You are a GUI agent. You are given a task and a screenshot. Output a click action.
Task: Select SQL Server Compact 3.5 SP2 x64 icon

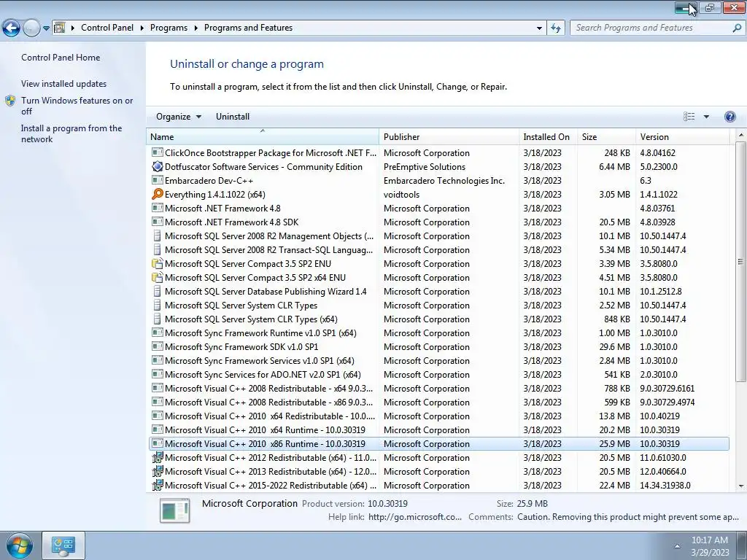(158, 277)
